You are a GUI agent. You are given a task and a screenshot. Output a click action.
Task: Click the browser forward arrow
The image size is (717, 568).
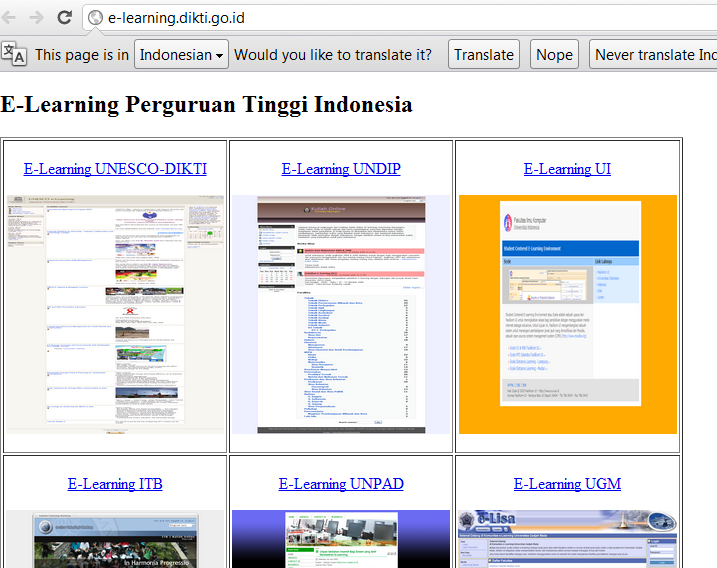tap(36, 18)
